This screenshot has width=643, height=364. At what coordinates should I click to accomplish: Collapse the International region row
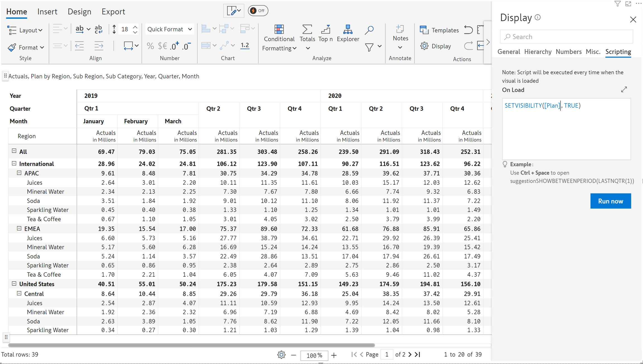click(x=14, y=163)
